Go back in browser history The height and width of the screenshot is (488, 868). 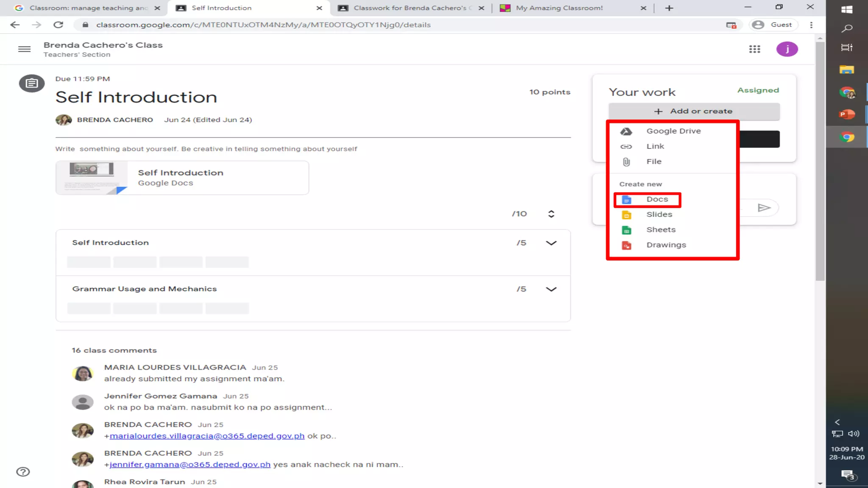click(x=15, y=25)
